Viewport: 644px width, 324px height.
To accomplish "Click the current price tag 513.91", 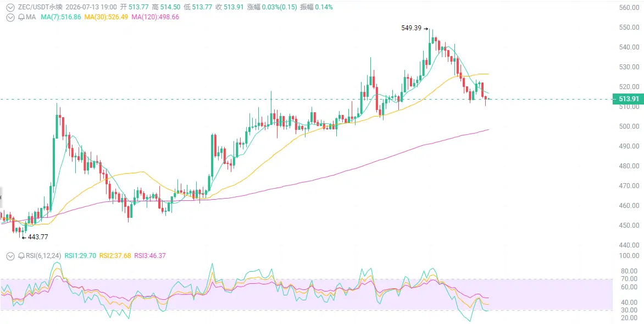I will coord(628,98).
